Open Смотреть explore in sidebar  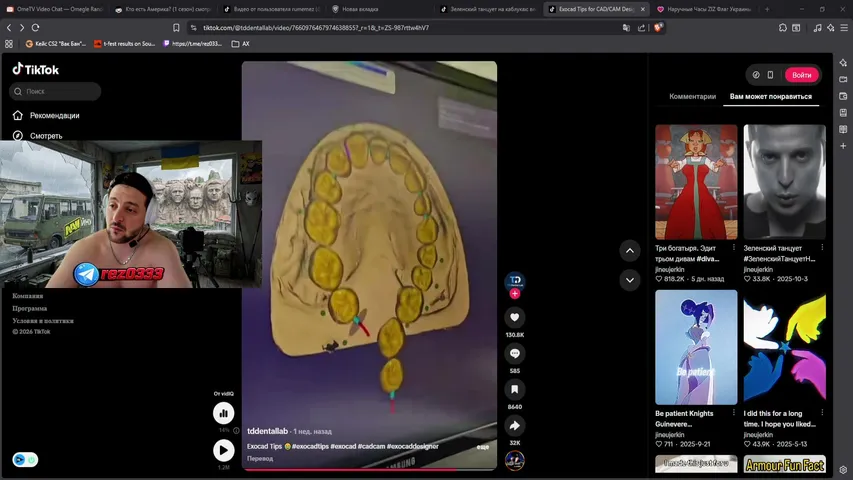(38, 136)
